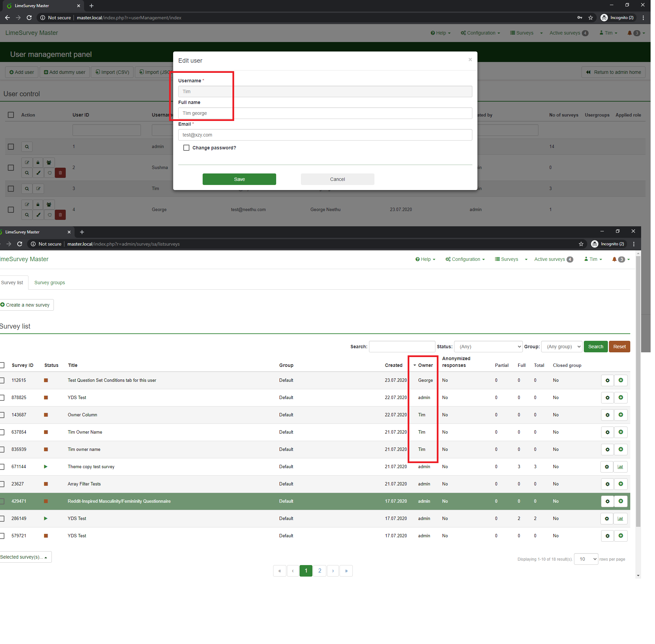Screen dimensions: 655x644
Task: Select the checkbox for user Tim row
Action: pos(11,189)
